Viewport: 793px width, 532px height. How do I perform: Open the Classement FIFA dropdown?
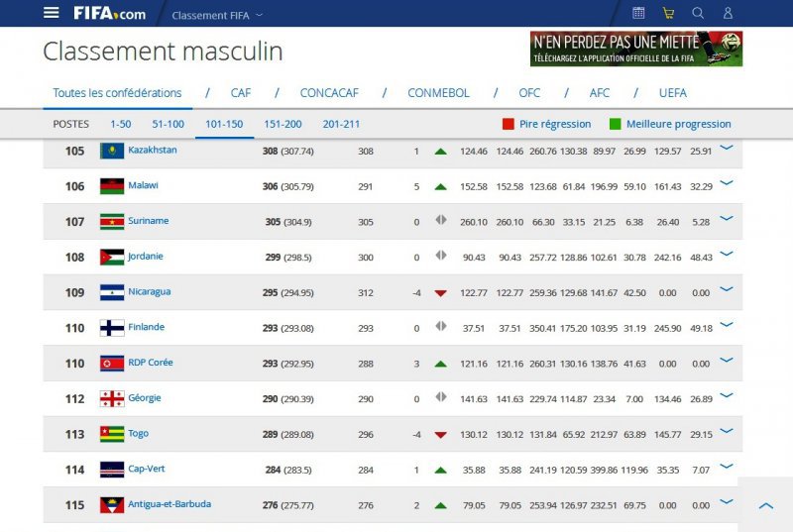click(x=217, y=15)
